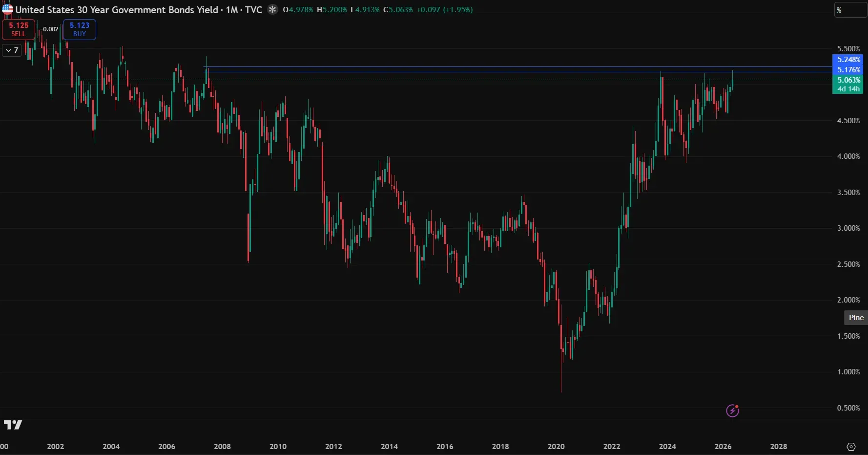
Task: Click the 4.000% price axis label
Action: [x=848, y=156]
